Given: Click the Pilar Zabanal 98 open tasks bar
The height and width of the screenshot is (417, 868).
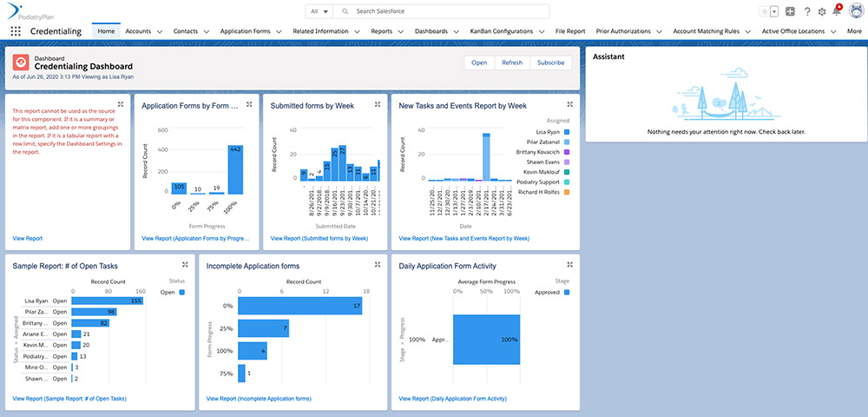Looking at the screenshot, I should pyautogui.click(x=94, y=312).
